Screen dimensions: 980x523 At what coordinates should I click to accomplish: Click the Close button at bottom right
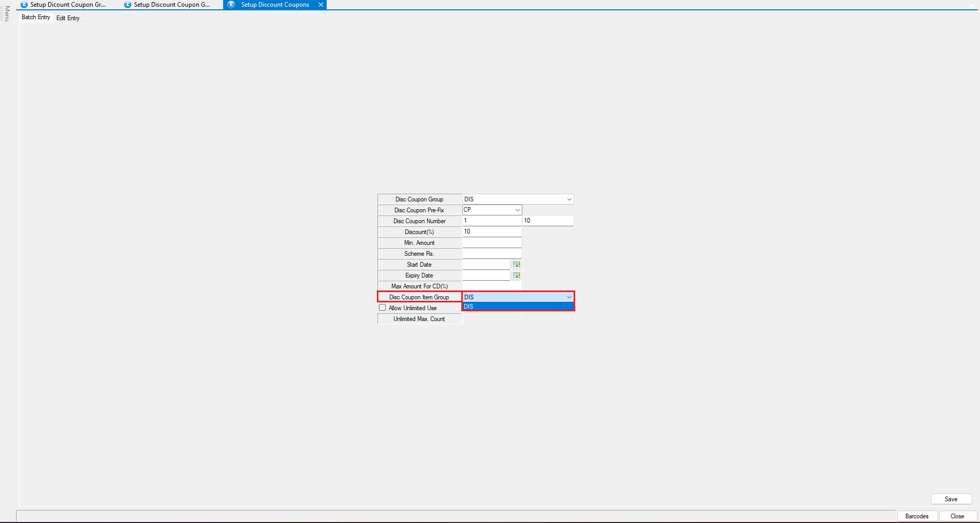pyautogui.click(x=957, y=516)
